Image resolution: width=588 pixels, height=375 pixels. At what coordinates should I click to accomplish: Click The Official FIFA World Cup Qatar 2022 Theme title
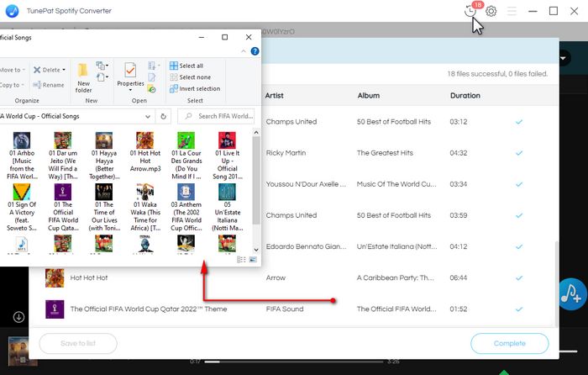149,309
